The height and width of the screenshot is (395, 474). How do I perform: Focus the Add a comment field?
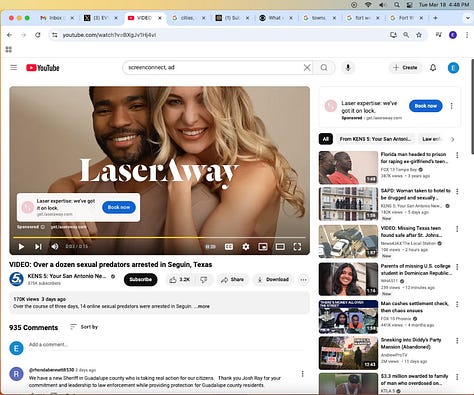point(166,345)
